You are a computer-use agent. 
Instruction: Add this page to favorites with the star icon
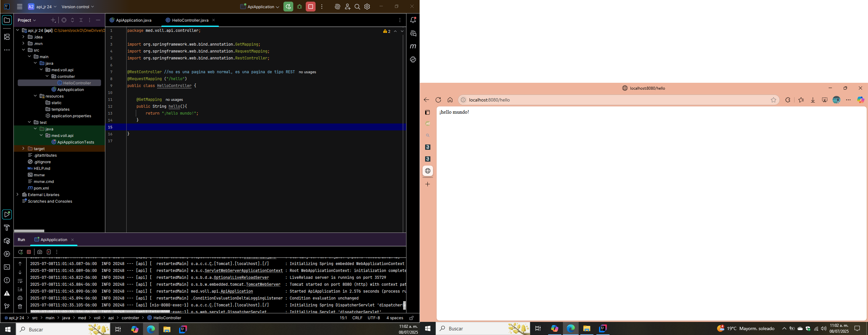[773, 100]
